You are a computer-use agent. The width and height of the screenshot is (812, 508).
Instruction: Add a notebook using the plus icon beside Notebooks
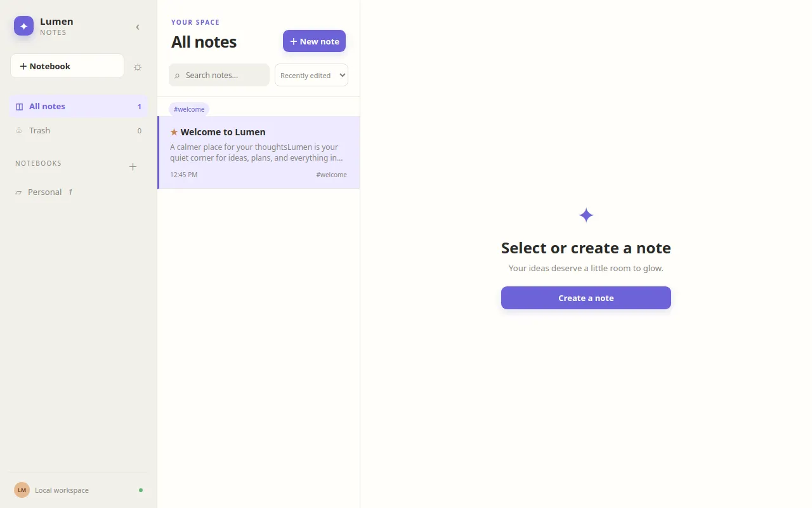pos(133,167)
